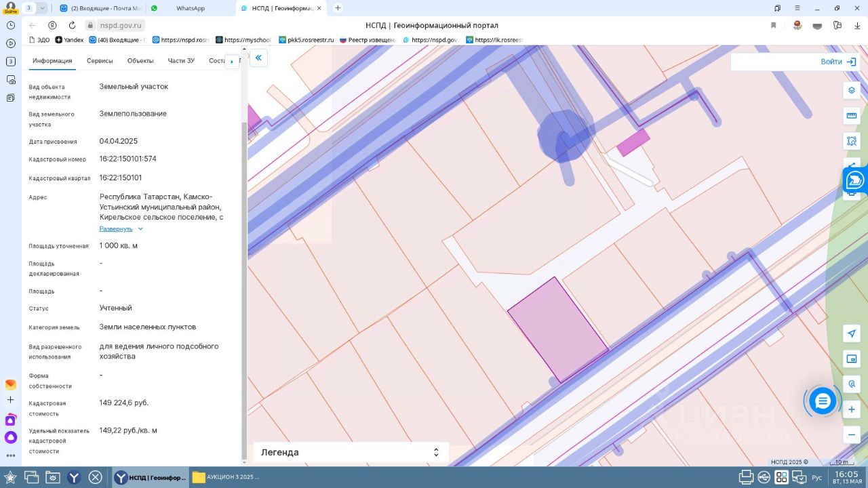This screenshot has width=868, height=488.
Task: Select the area value 1 000 кв. м
Action: click(119, 245)
